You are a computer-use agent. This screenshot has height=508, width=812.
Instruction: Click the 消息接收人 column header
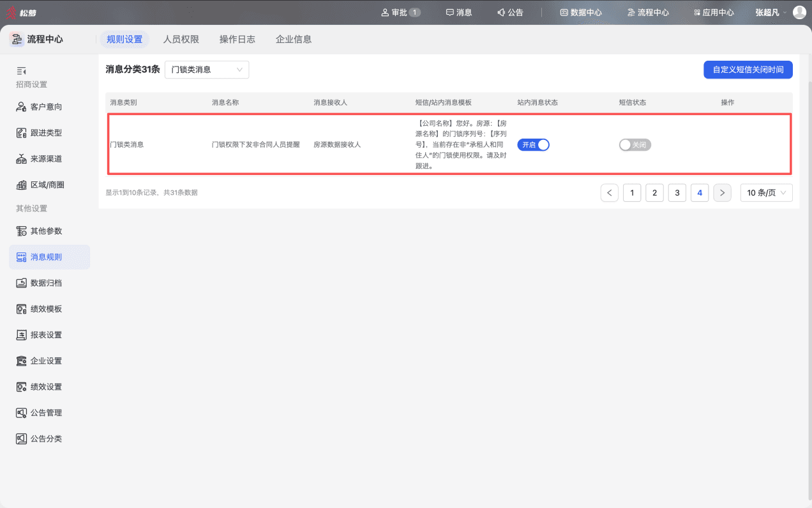pyautogui.click(x=330, y=102)
